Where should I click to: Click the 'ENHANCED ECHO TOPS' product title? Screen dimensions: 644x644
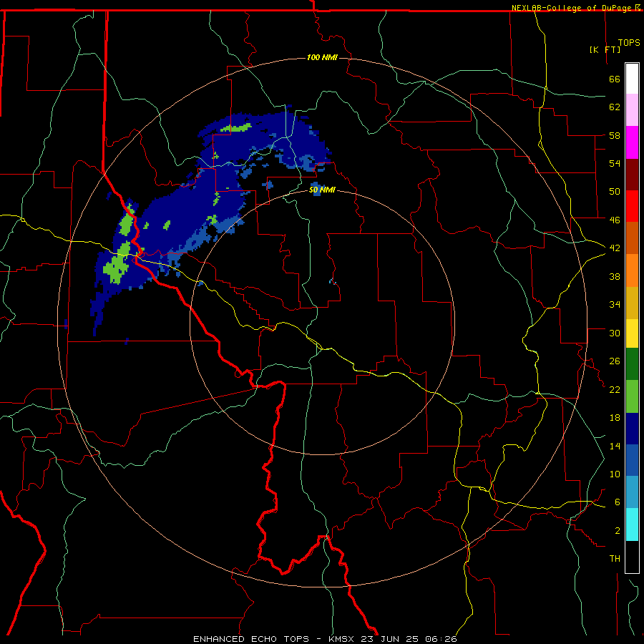(251, 639)
